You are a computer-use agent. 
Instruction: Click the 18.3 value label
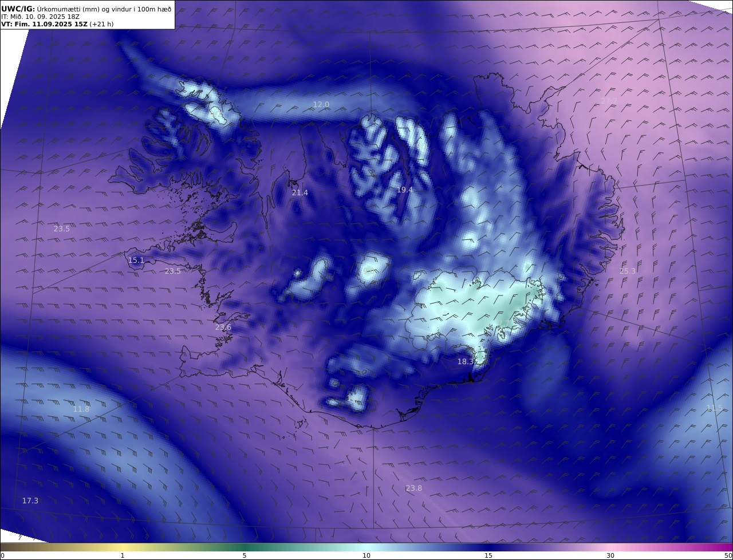pyautogui.click(x=466, y=362)
